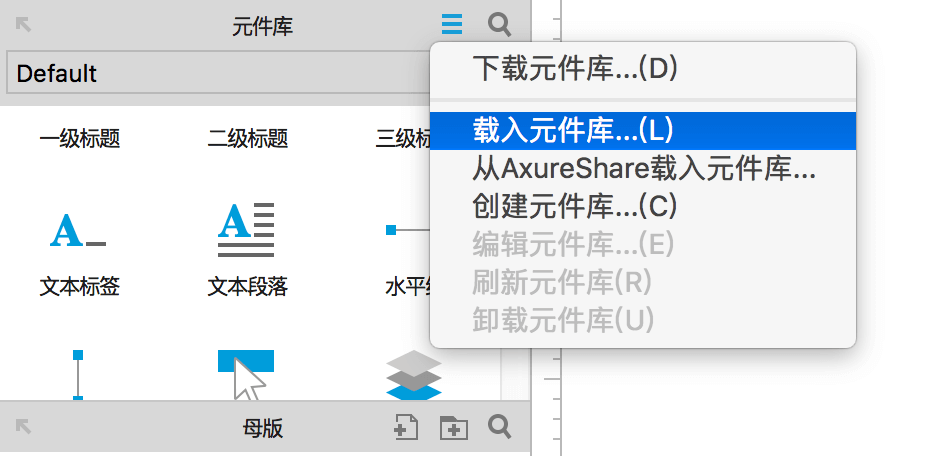Open the 元件库 hamburger options menu
This screenshot has height=456, width=936.
[x=452, y=24]
